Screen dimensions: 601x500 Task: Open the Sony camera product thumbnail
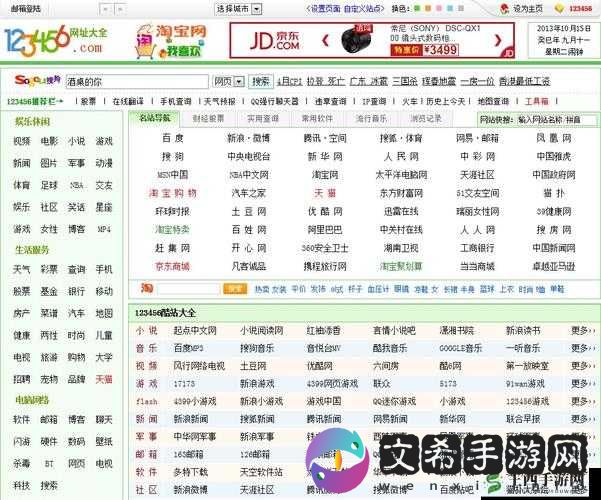tap(357, 39)
